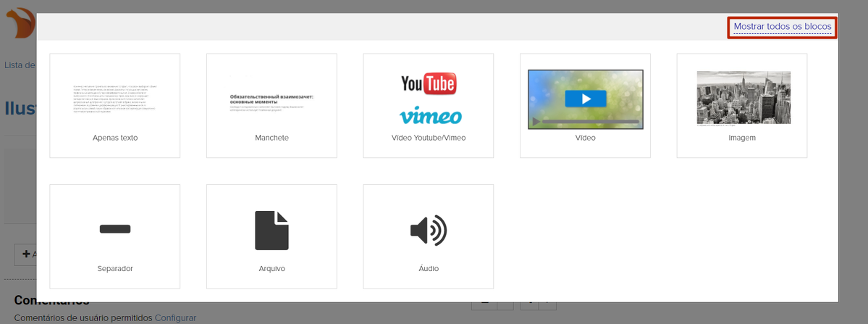The image size is (868, 324).
Task: Click the "Apenas texto" block label
Action: pyautogui.click(x=114, y=138)
